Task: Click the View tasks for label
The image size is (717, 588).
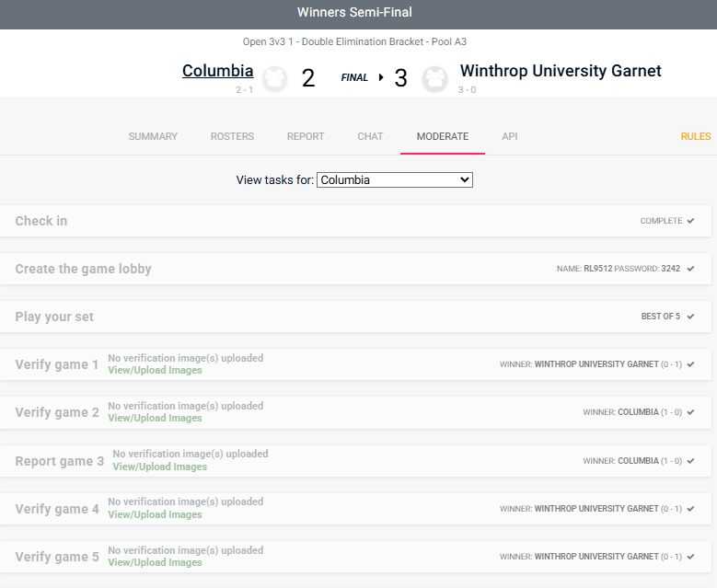Action: [275, 180]
